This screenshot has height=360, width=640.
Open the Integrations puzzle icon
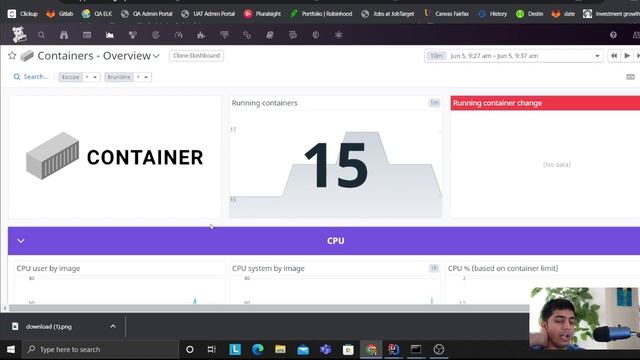coord(201,35)
